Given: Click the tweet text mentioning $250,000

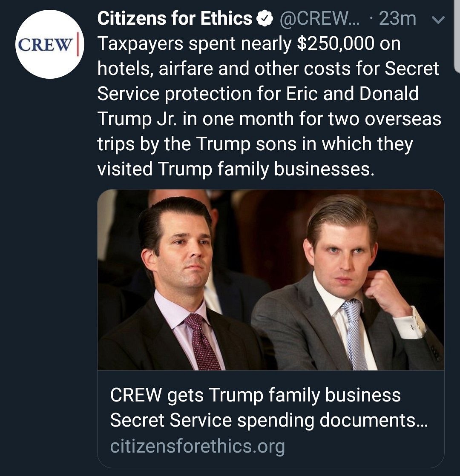Looking at the screenshot, I should coord(249,43).
